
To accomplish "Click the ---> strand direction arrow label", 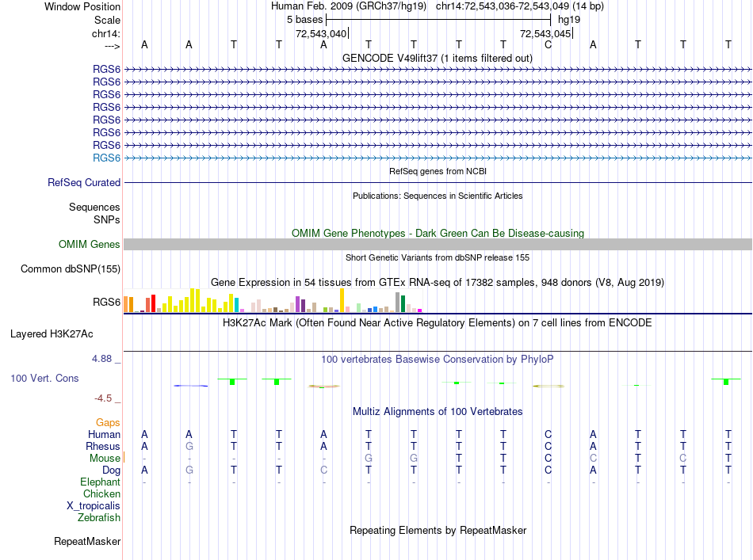I will click(x=113, y=46).
